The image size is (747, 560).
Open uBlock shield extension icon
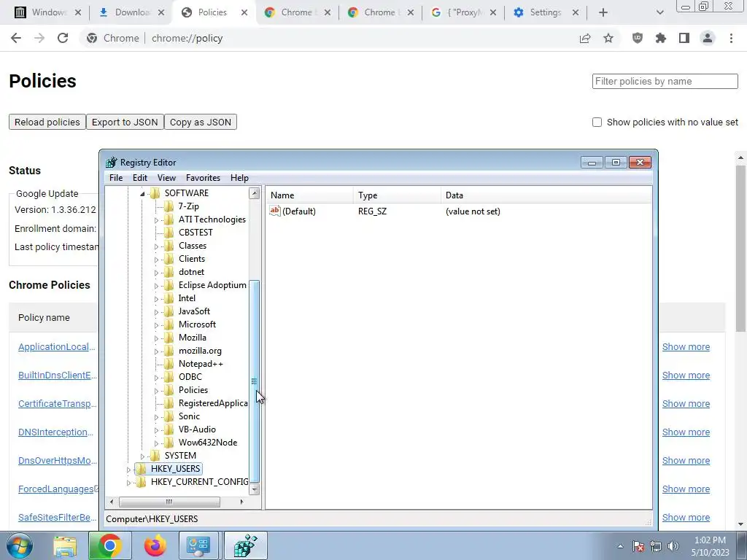coord(638,38)
